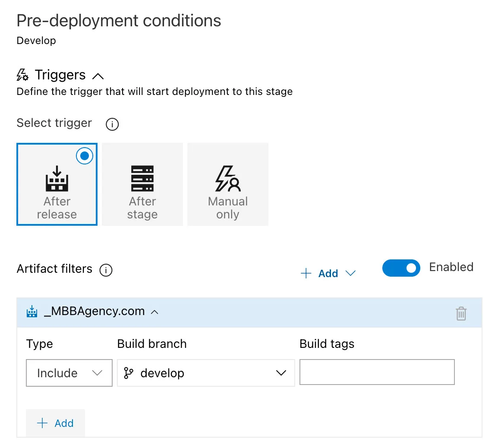Open the Add dropdown chevron for artifact filters
This screenshot has width=498, height=448.
pyautogui.click(x=350, y=273)
